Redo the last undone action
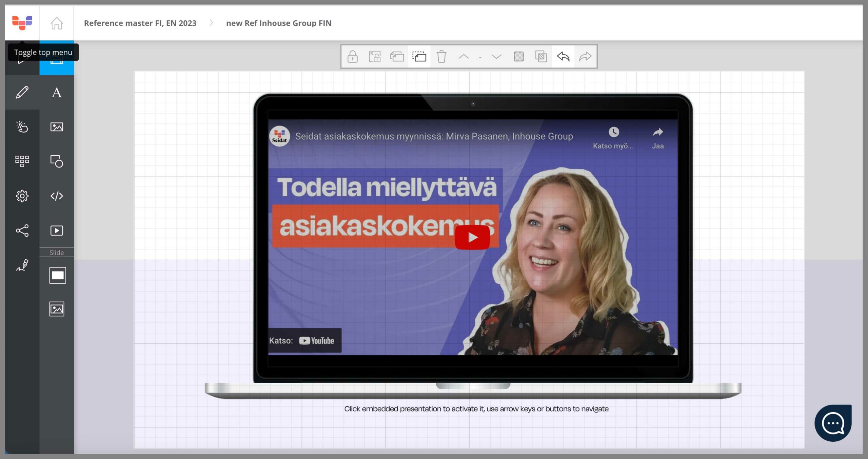Viewport: 868px width, 459px height. pos(585,56)
